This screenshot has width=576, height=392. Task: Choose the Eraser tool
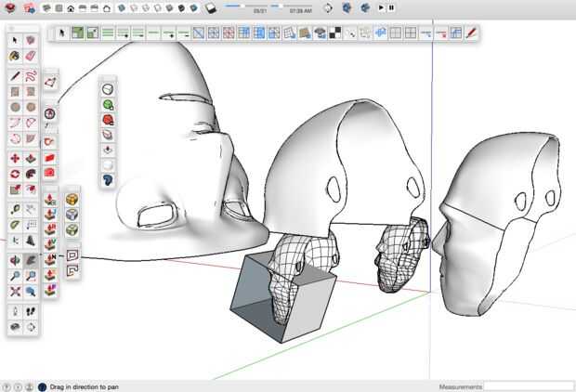pyautogui.click(x=31, y=56)
